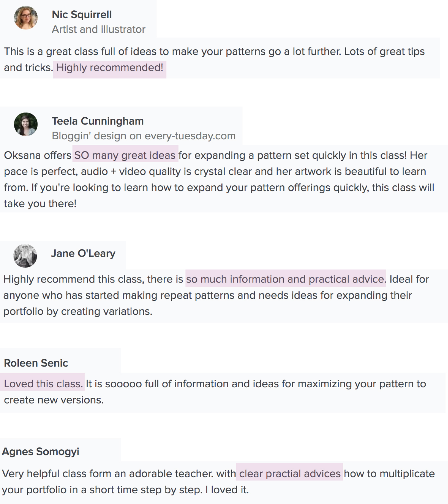Viewport: 448px width, 504px height.
Task: Open the every-tuesday.com blog subtitle
Action: 144,136
